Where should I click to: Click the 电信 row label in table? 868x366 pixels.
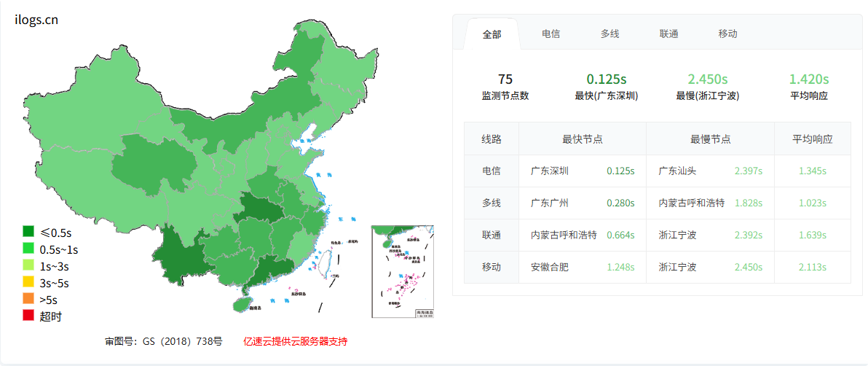pyautogui.click(x=492, y=171)
